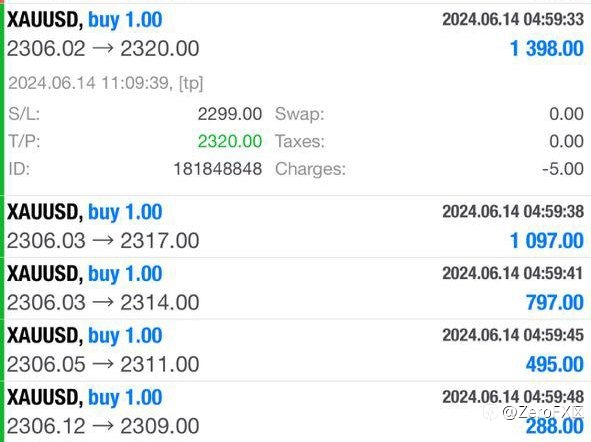Image resolution: width=591 pixels, height=442 pixels.
Task: Click the close time 11:09:39 [tp] line
Action: point(106,83)
